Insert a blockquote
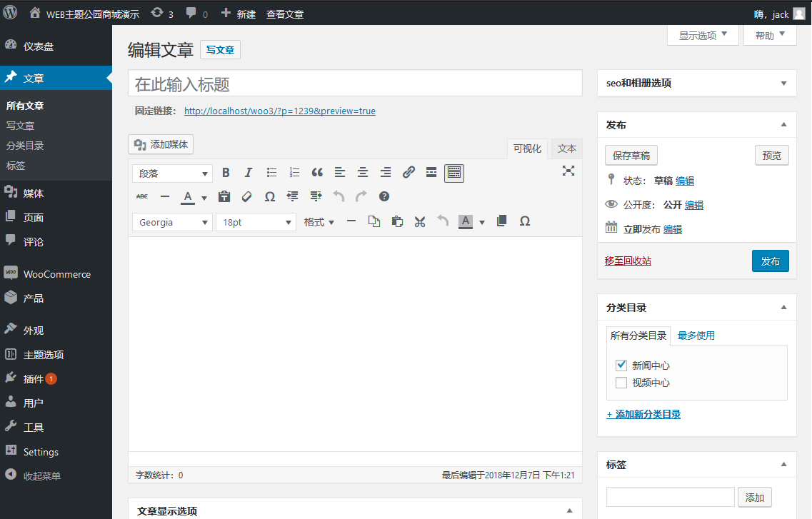Image resolution: width=812 pixels, height=519 pixels. (317, 172)
